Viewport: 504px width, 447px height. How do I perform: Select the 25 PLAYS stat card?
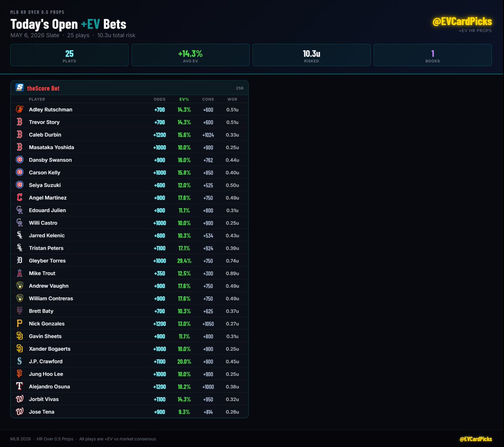click(x=69, y=55)
